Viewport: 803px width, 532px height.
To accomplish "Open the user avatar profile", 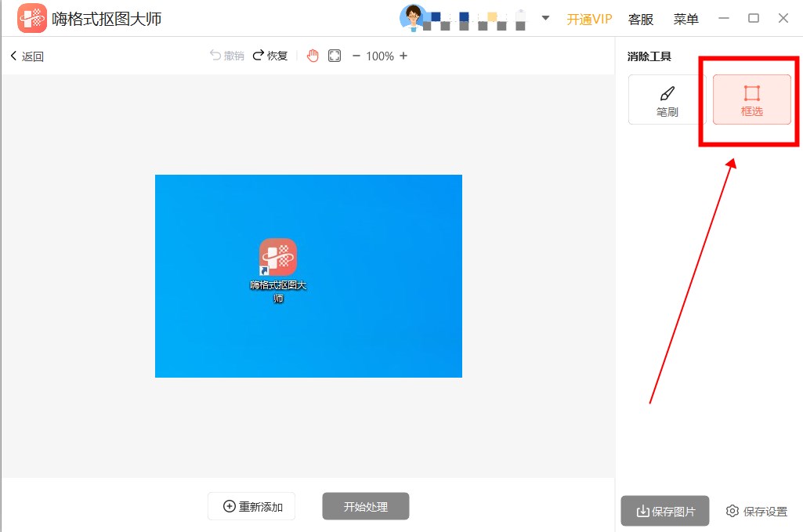I will (413, 18).
